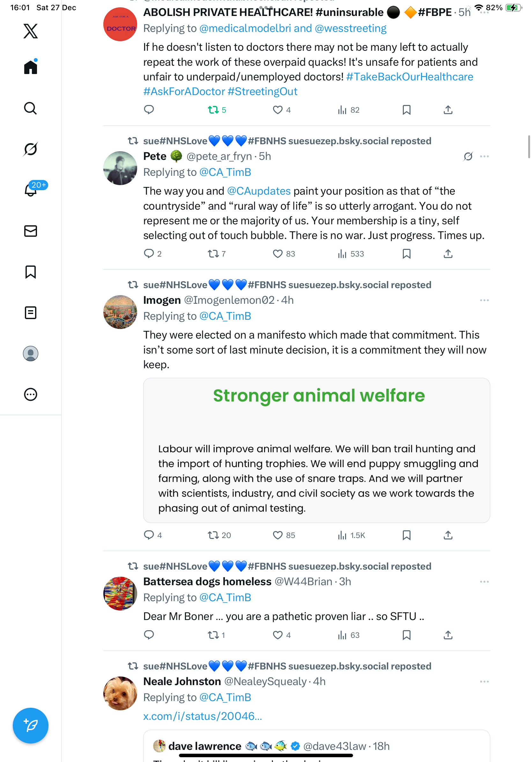Open the @CAupdates mention link
This screenshot has width=532, height=762.
(x=259, y=191)
